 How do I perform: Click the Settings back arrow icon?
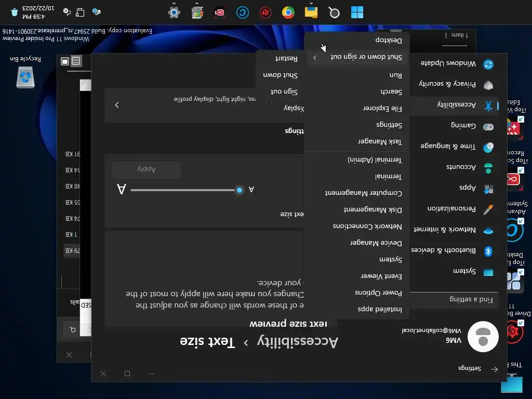pyautogui.click(x=495, y=369)
